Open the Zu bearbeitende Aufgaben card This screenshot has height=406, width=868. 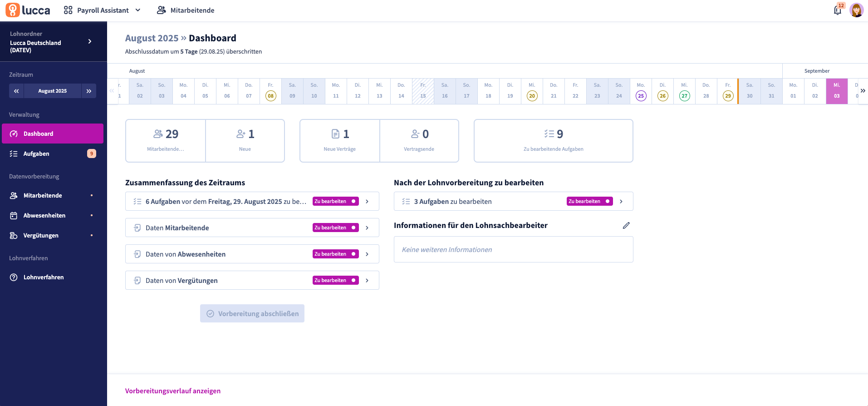[553, 140]
